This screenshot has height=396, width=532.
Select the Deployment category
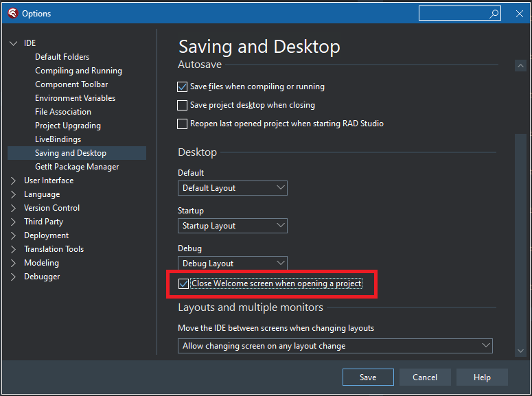click(46, 235)
